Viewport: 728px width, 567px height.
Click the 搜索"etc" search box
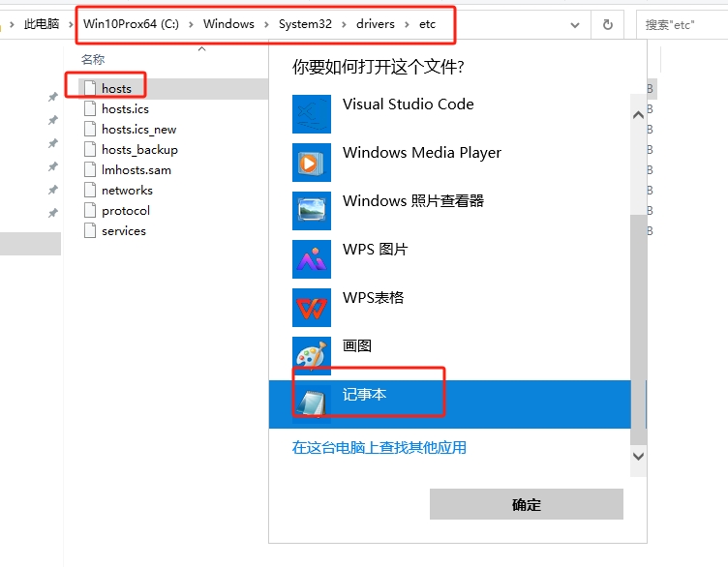click(x=682, y=24)
